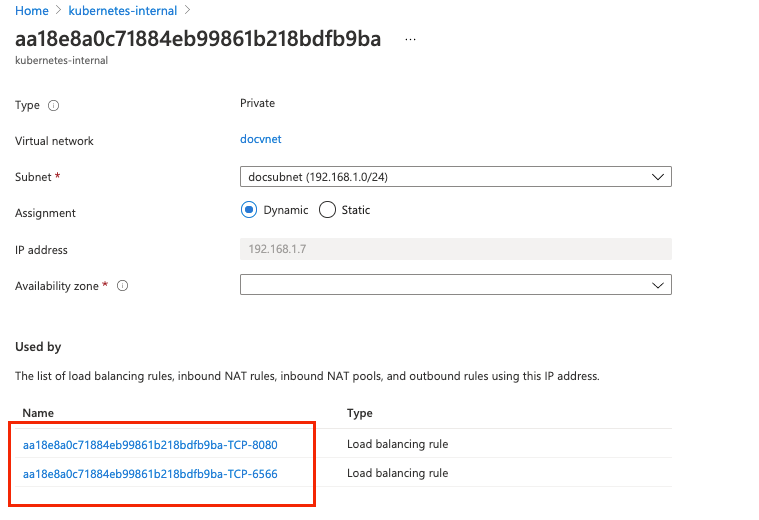Select Static assignment radio button

click(x=327, y=210)
